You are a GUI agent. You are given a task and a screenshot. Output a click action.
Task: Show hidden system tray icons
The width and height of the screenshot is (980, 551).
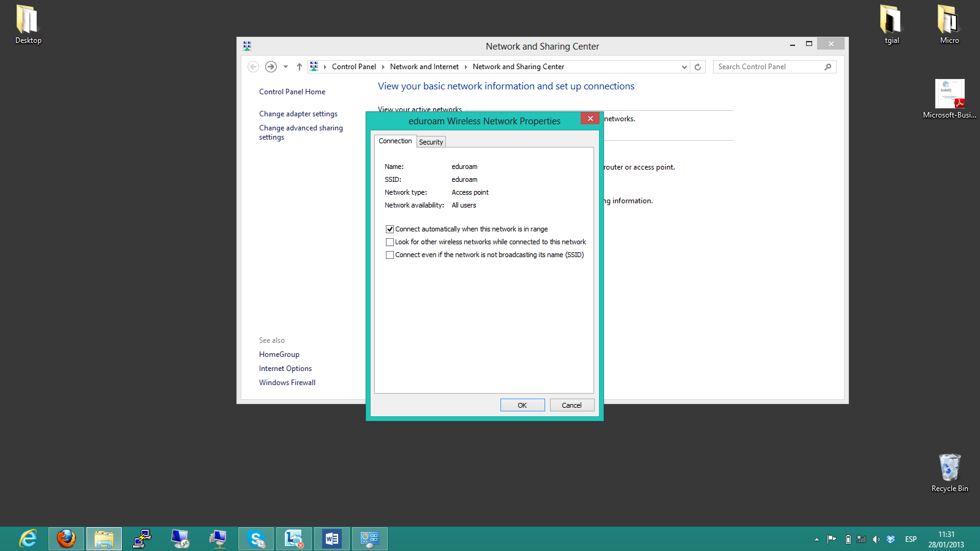[x=816, y=539]
